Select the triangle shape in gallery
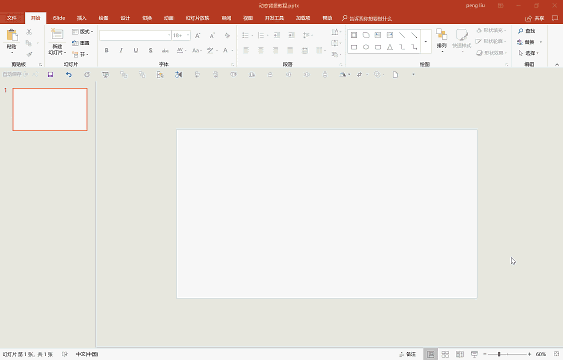 390,47
